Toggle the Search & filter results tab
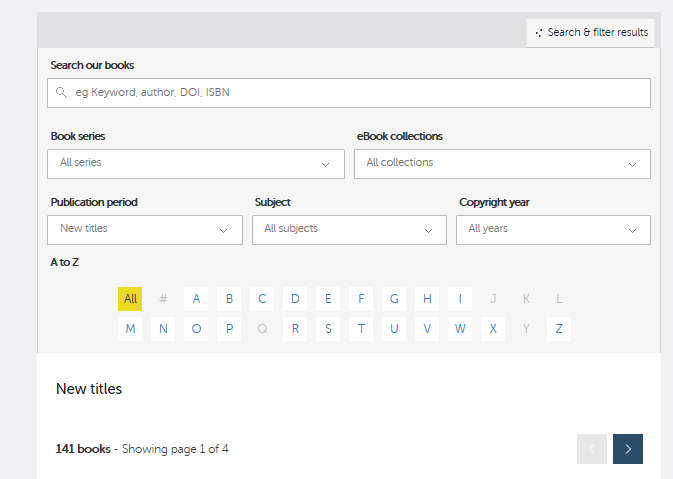 591,33
